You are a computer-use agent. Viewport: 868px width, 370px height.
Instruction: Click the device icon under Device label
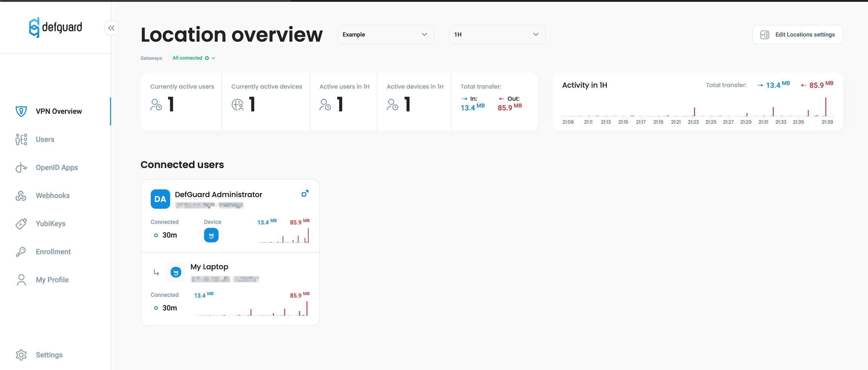coord(211,235)
